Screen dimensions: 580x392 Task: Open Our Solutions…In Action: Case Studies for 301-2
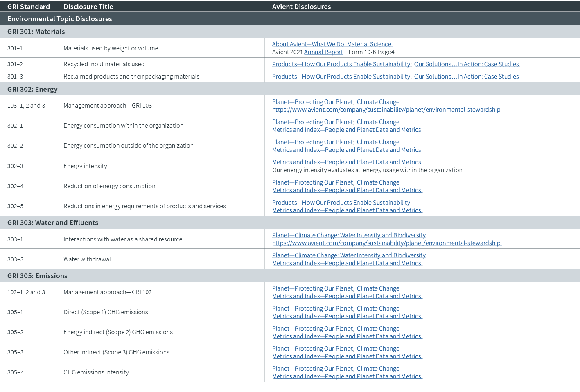467,64
